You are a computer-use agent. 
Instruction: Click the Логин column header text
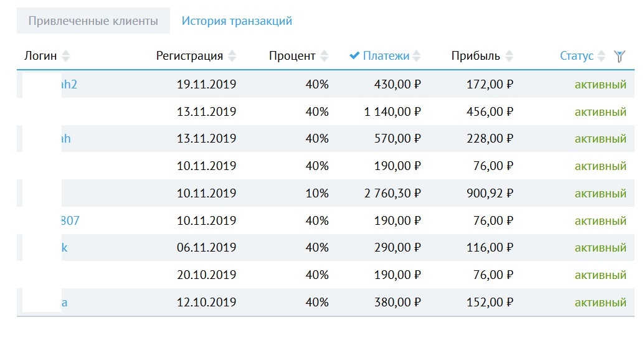coord(40,56)
